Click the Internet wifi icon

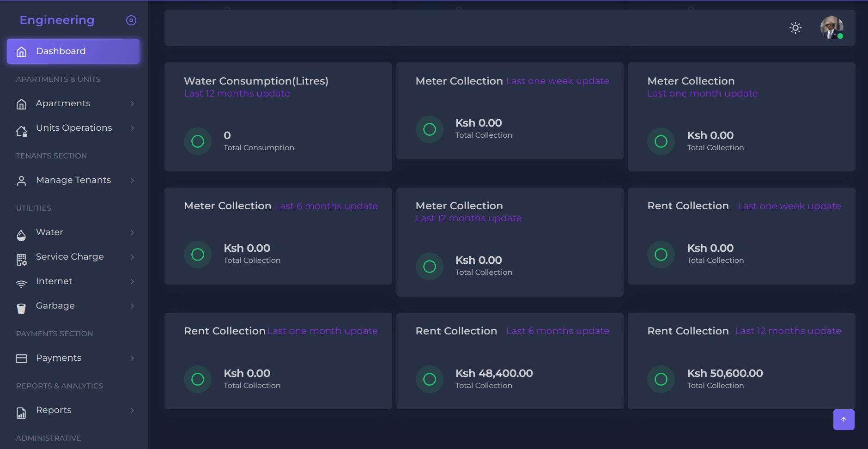pyautogui.click(x=21, y=284)
